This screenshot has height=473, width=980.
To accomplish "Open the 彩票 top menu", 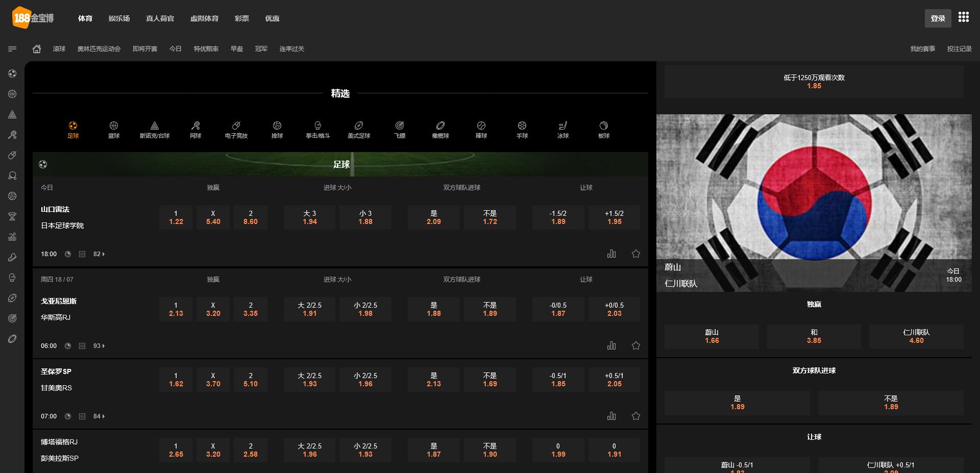I will (x=242, y=18).
